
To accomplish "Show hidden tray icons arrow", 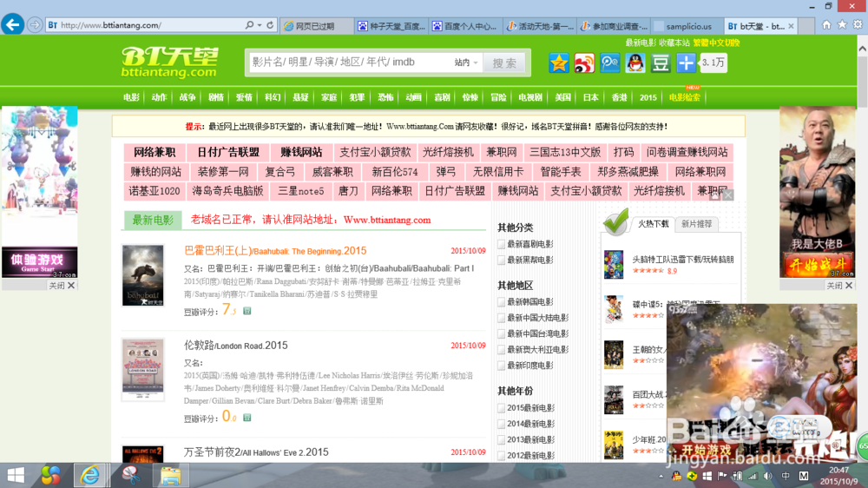I will point(661,476).
